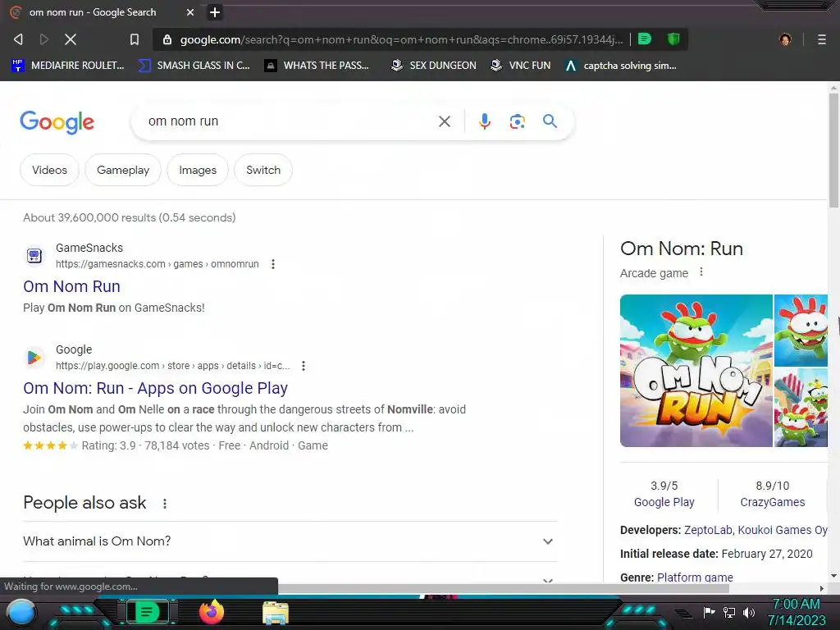
Task: Click the play.google.com URL breadcrumb
Action: click(172, 366)
